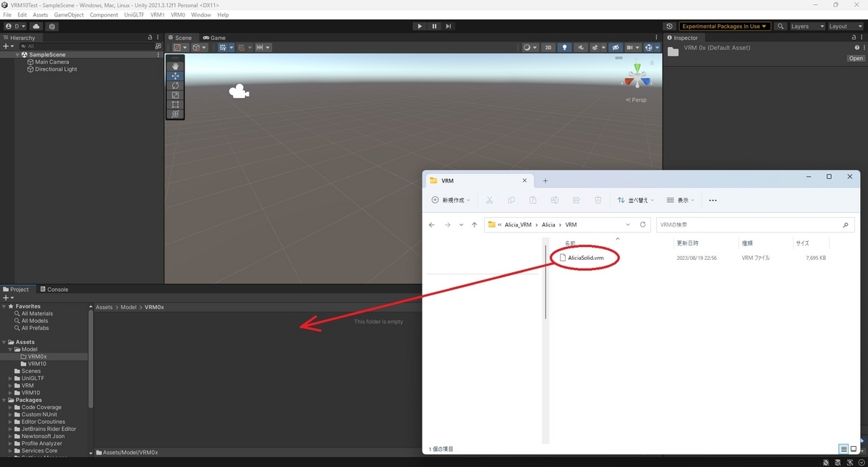
Task: Open the UniGLTF menu
Action: point(135,14)
